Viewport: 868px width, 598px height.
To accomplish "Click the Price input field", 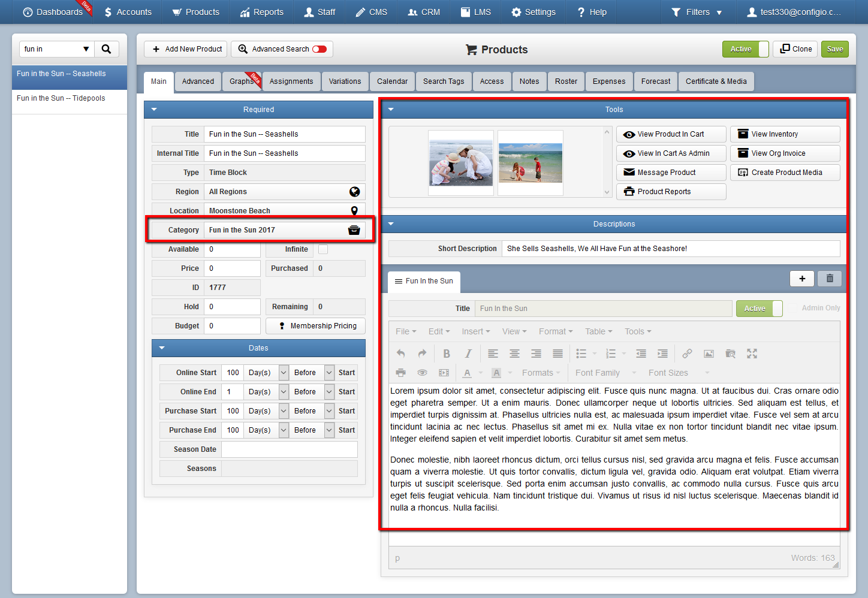I will coord(233,268).
